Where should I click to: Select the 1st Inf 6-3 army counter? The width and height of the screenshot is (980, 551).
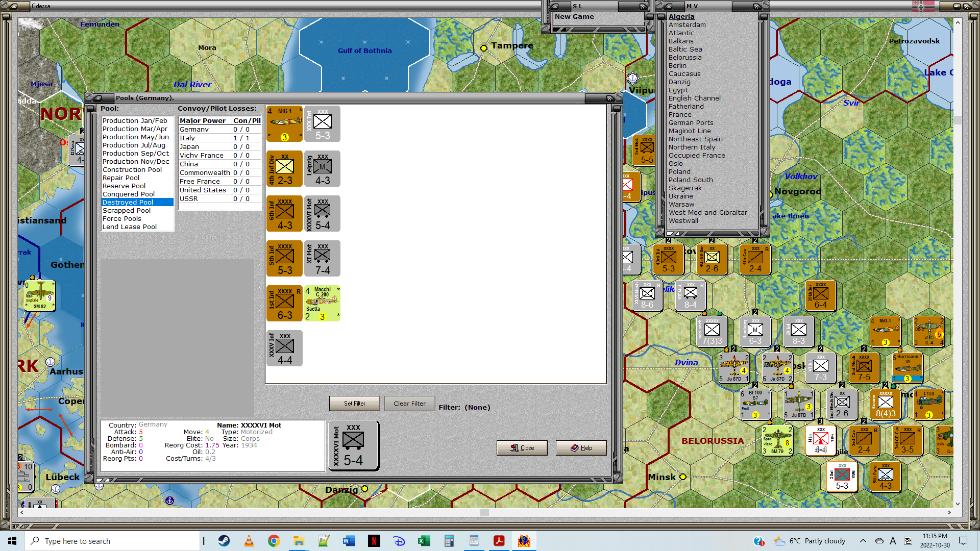coord(284,304)
